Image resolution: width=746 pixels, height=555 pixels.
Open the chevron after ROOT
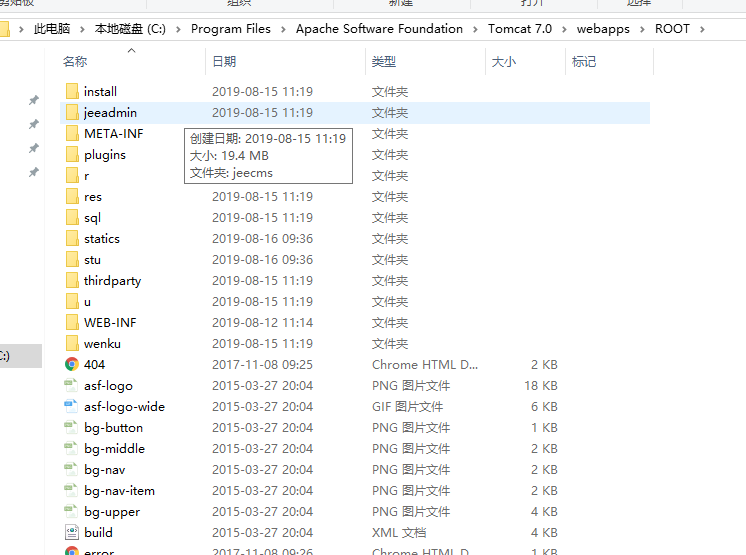click(x=702, y=29)
